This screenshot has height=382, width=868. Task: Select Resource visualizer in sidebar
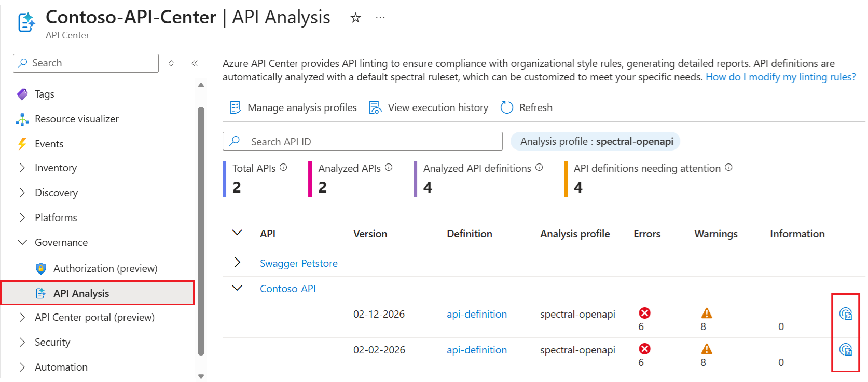click(76, 119)
